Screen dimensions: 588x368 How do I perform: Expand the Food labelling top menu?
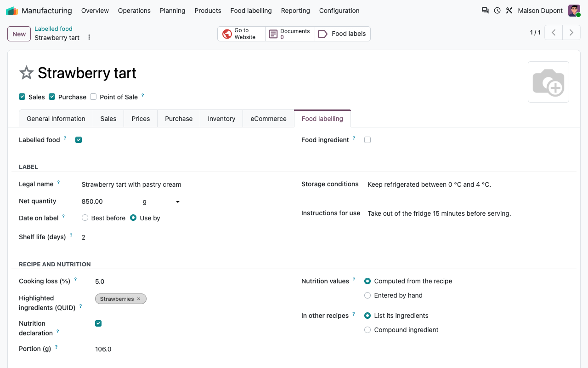click(251, 11)
